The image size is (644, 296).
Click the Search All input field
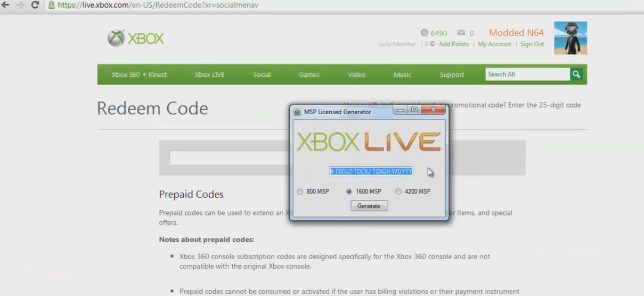pyautogui.click(x=528, y=74)
